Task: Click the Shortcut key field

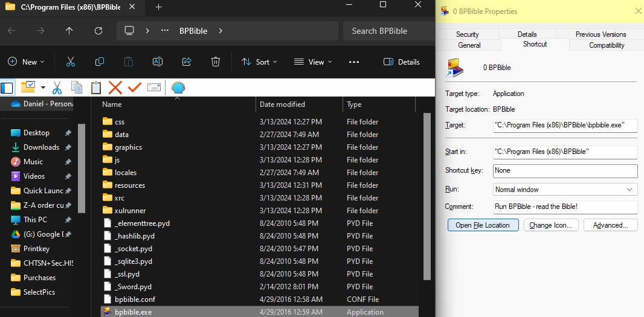Action: tap(565, 170)
